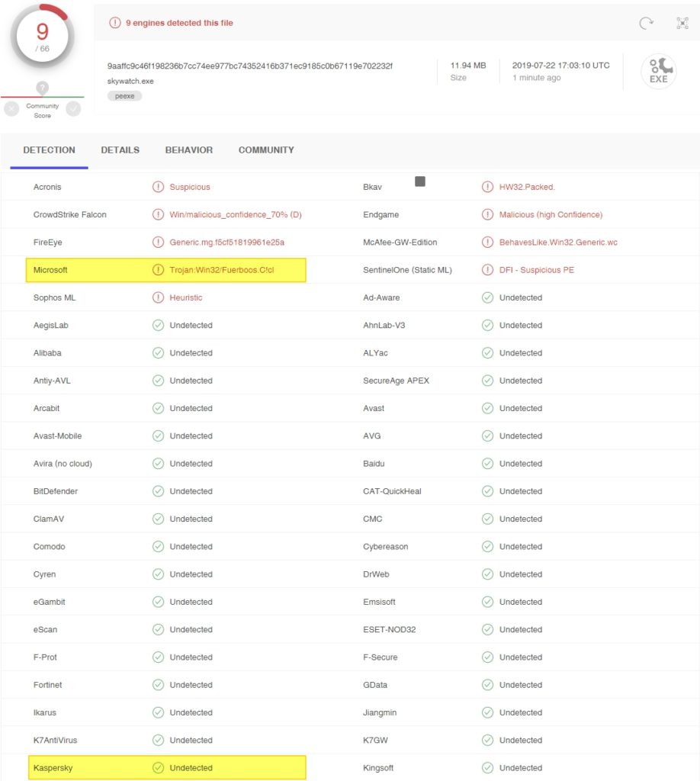Open the similar files graph icon

pos(682,23)
